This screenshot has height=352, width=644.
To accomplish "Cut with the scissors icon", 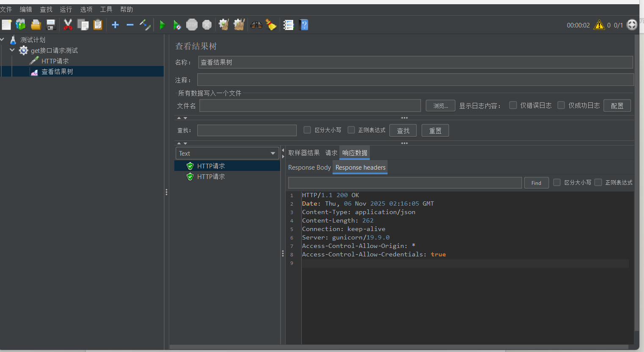I will (68, 25).
